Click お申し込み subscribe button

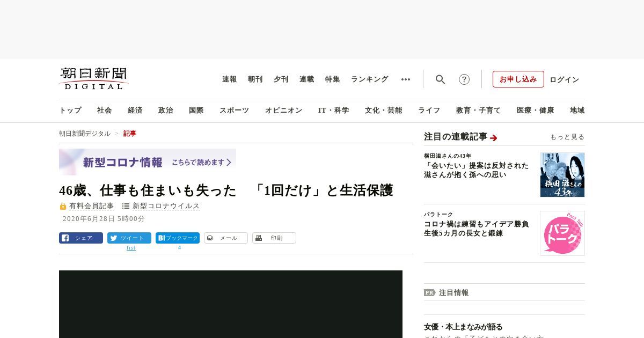[518, 79]
